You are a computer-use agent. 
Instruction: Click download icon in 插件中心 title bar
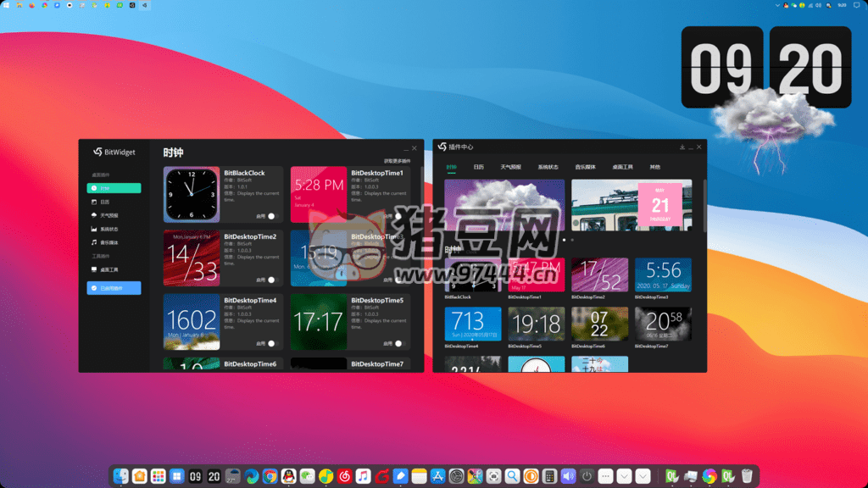pos(682,147)
